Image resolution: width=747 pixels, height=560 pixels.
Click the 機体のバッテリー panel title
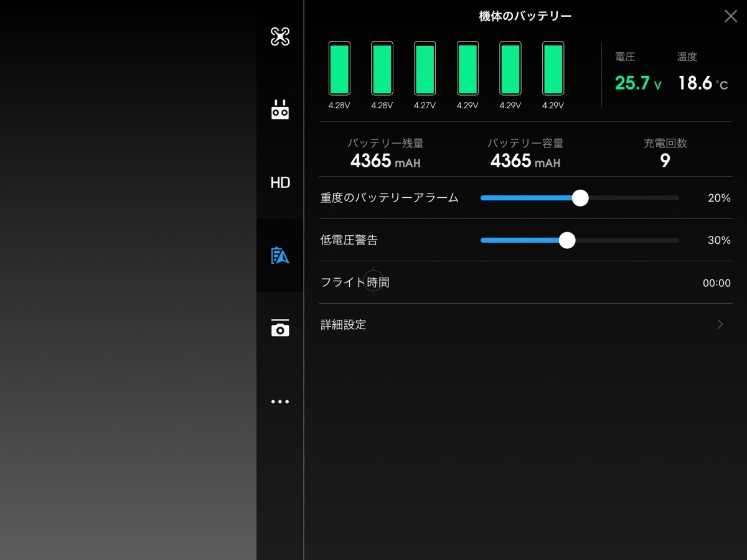point(525,16)
